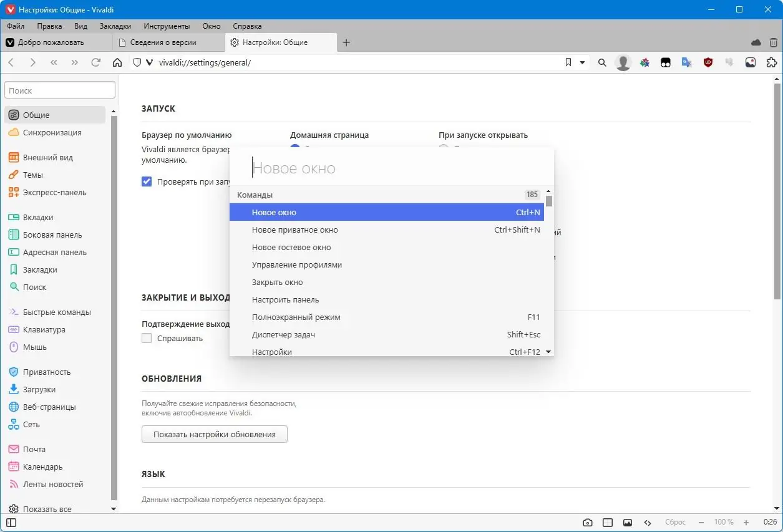Switch to Добро пожаловать tab
The height and width of the screenshot is (532, 783).
(x=56, y=42)
